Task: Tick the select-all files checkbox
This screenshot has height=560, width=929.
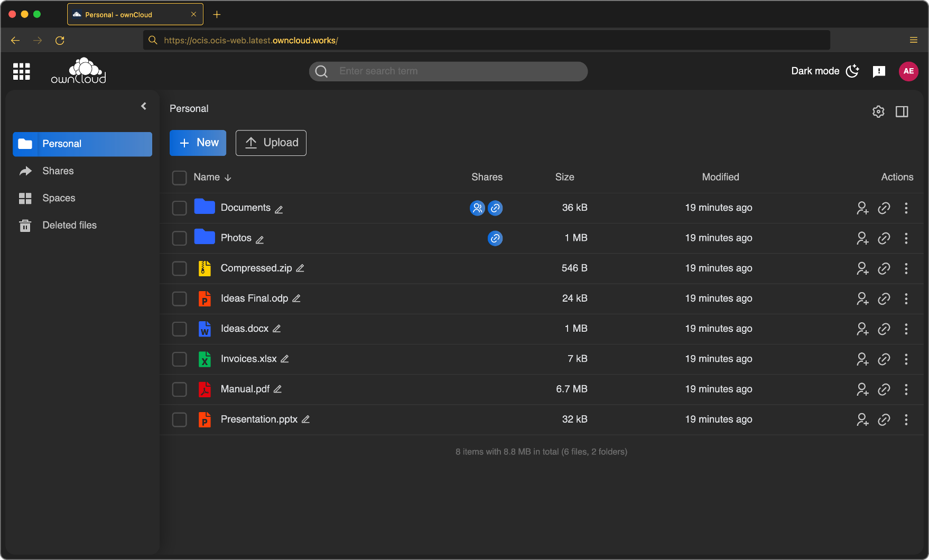Action: point(180,178)
